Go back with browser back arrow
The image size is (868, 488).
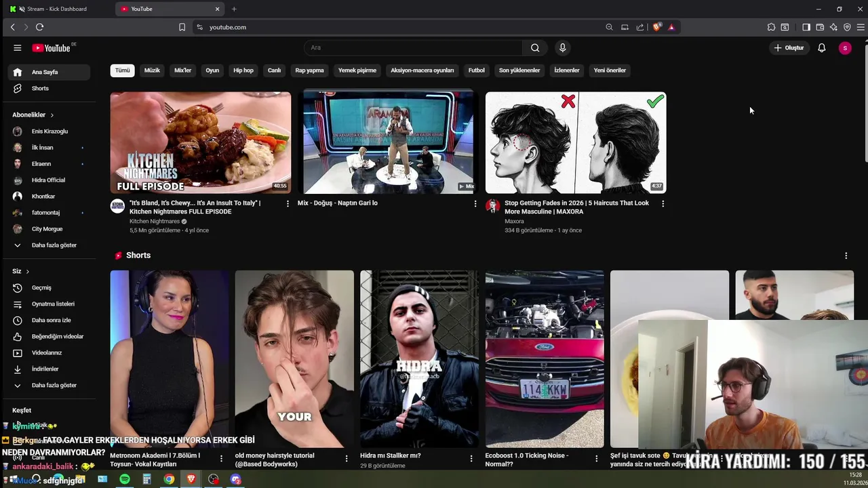point(12,27)
